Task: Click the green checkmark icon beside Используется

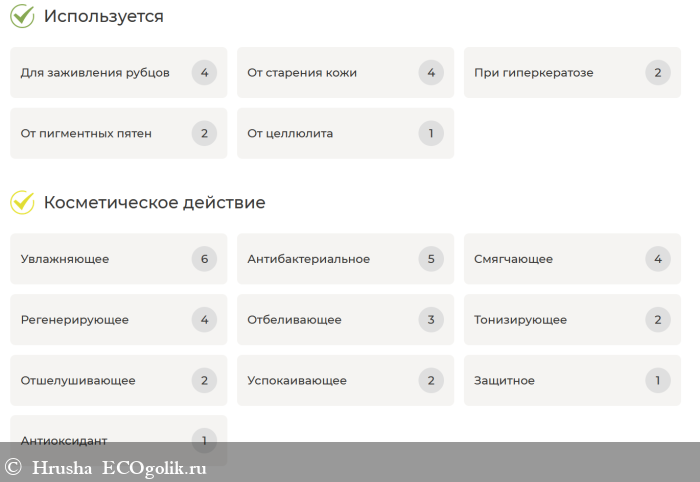Action: click(x=22, y=16)
